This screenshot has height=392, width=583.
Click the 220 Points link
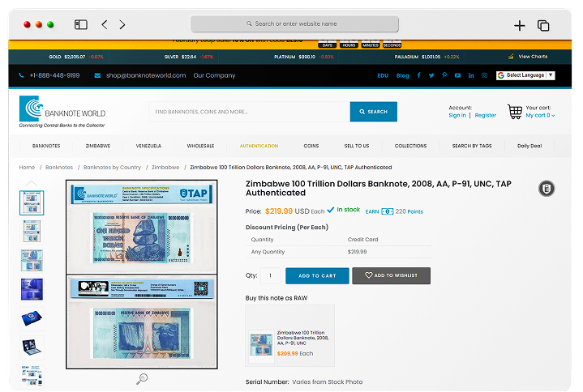coord(409,211)
